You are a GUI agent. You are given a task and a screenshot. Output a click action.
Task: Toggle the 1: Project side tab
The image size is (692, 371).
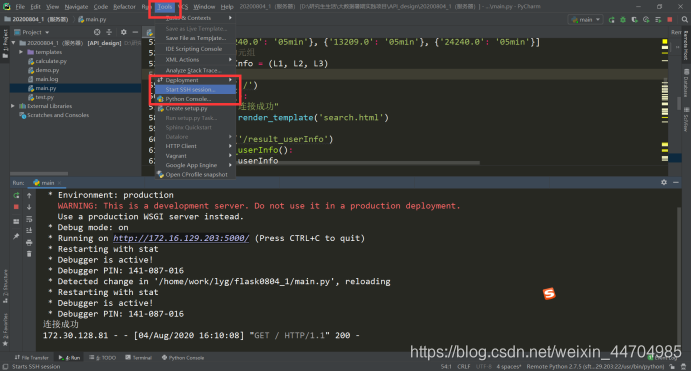[x=5, y=44]
